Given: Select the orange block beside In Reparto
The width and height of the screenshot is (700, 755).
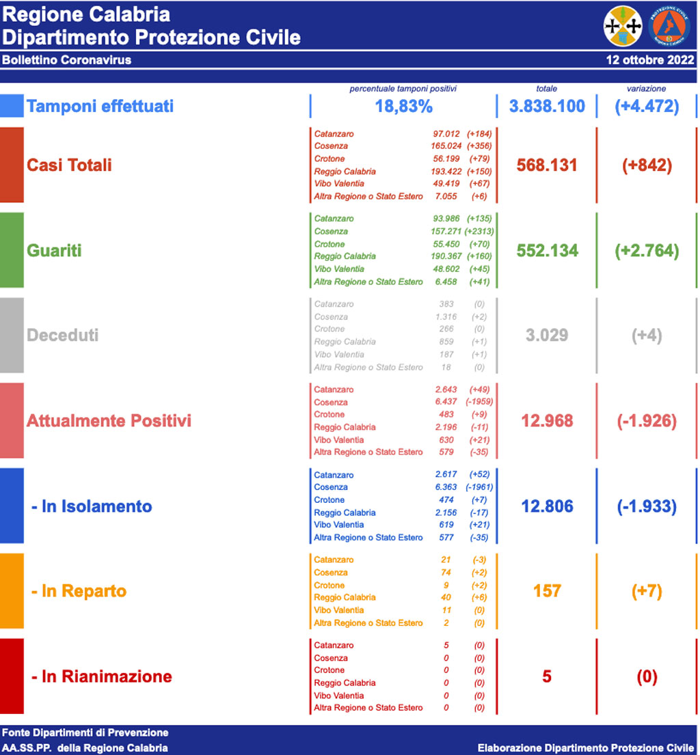Looking at the screenshot, I should 12,591.
